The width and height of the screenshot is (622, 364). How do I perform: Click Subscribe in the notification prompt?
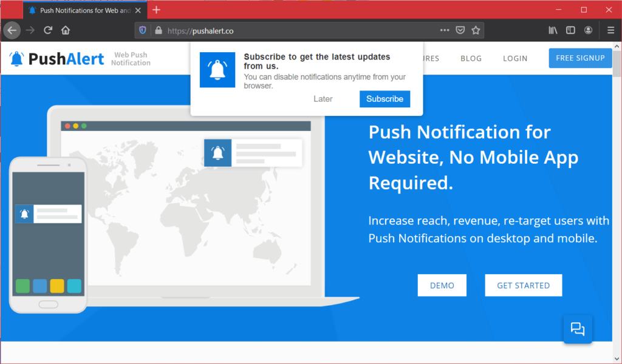click(x=384, y=98)
